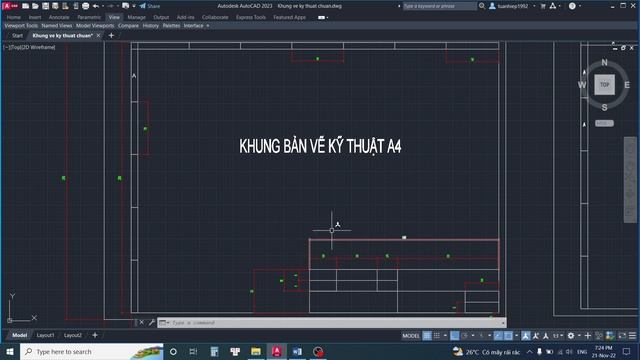
Task: Click the Named Views panel button
Action: (57, 25)
